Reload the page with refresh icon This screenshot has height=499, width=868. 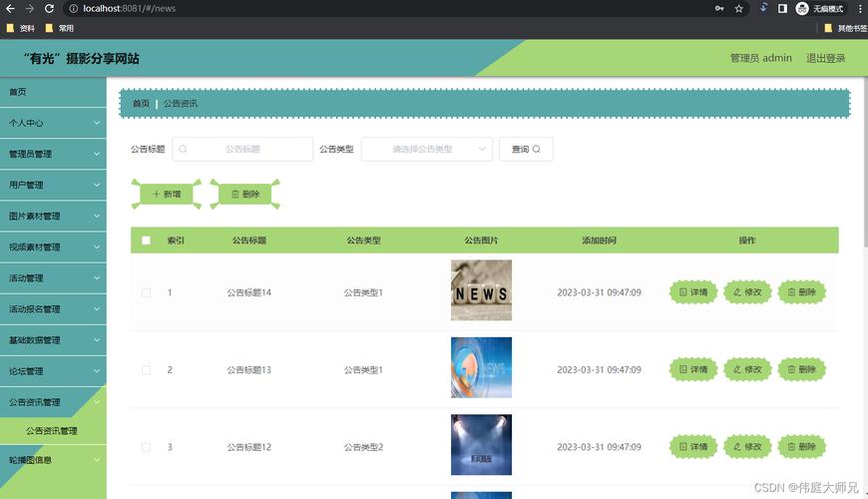tap(49, 8)
